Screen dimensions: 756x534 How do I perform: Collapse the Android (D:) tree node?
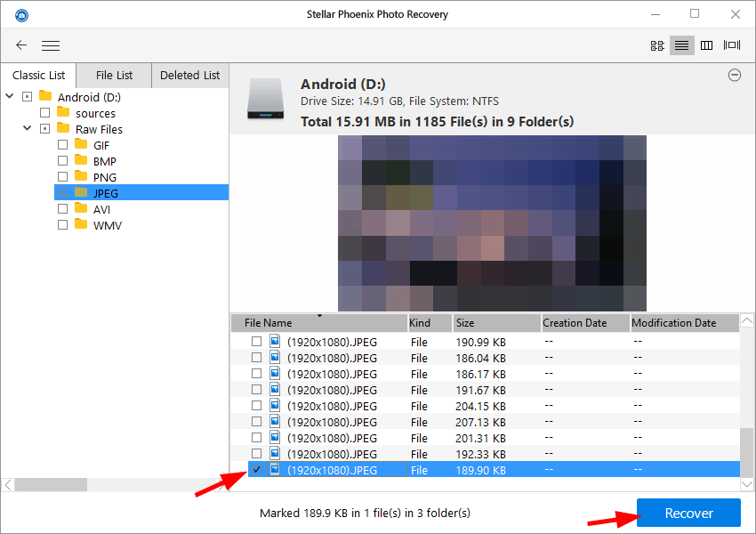[x=9, y=96]
